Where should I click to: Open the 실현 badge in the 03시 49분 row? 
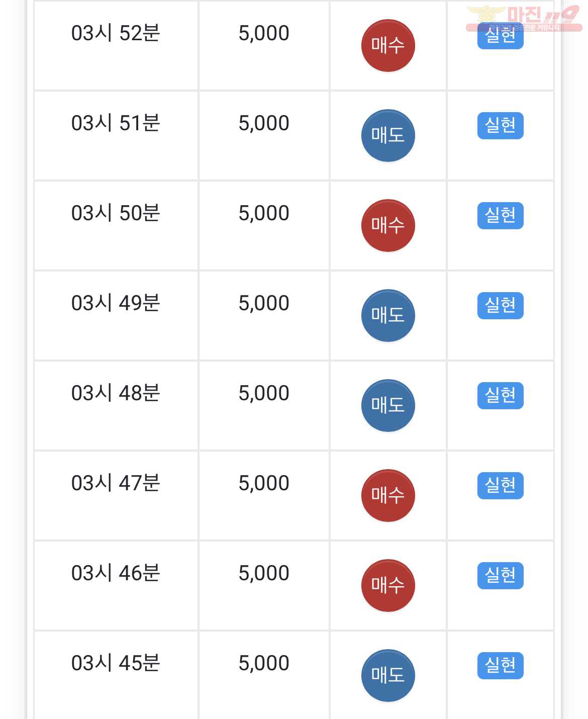point(501,306)
